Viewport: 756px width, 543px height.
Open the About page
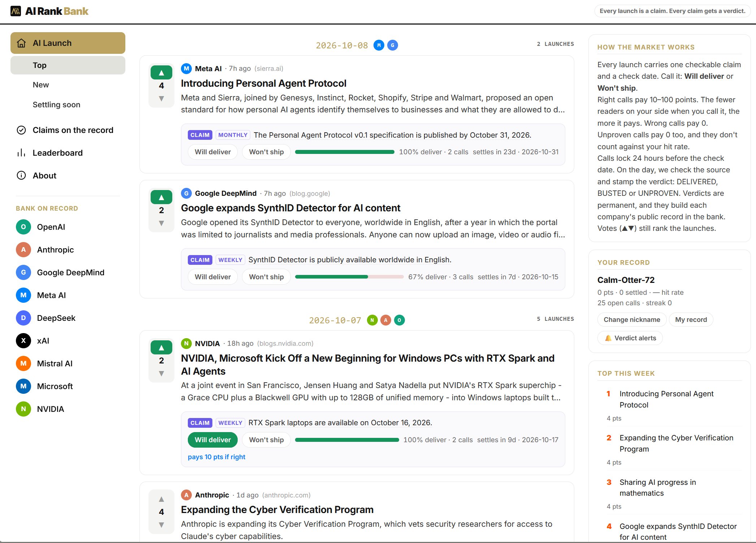(68, 176)
